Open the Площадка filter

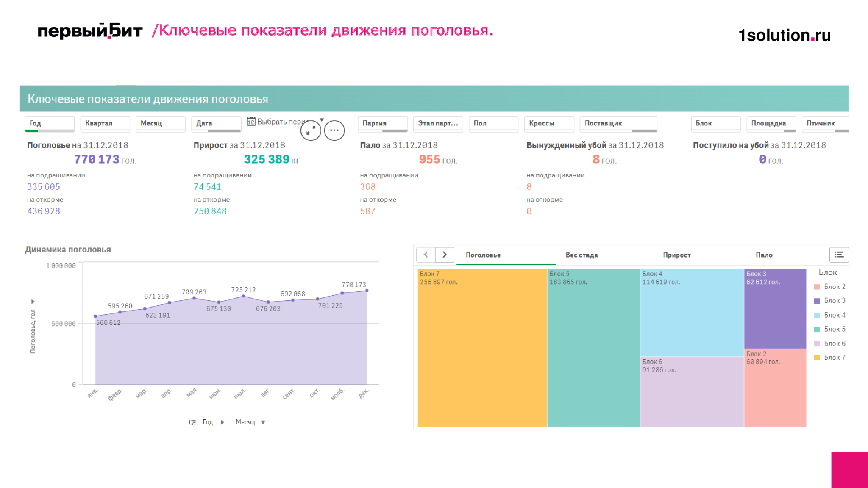771,124
